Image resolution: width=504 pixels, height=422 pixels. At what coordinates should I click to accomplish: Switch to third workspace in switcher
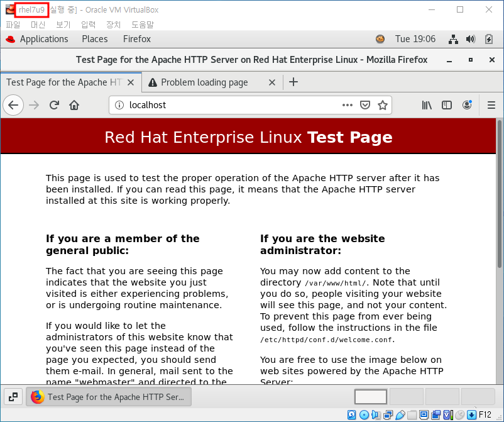[442, 397]
